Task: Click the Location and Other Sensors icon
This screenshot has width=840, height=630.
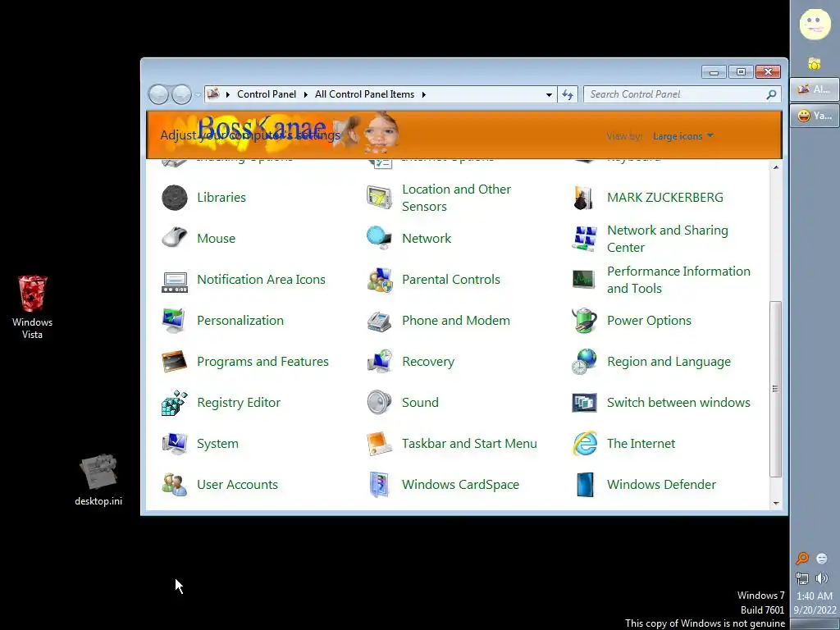Action: [x=379, y=198]
